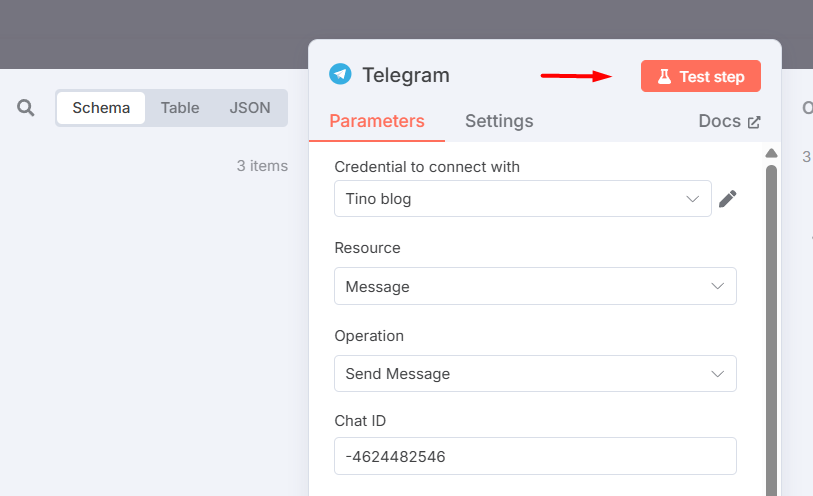Open the Tino blog credential dropdown
The image size is (813, 496).
point(523,199)
